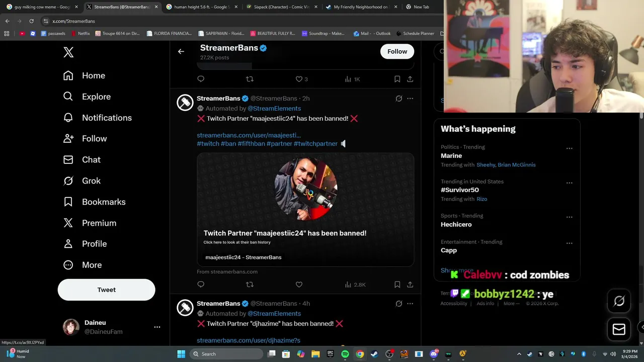Open Premium in the sidebar
The width and height of the screenshot is (644, 362).
[x=90, y=223]
